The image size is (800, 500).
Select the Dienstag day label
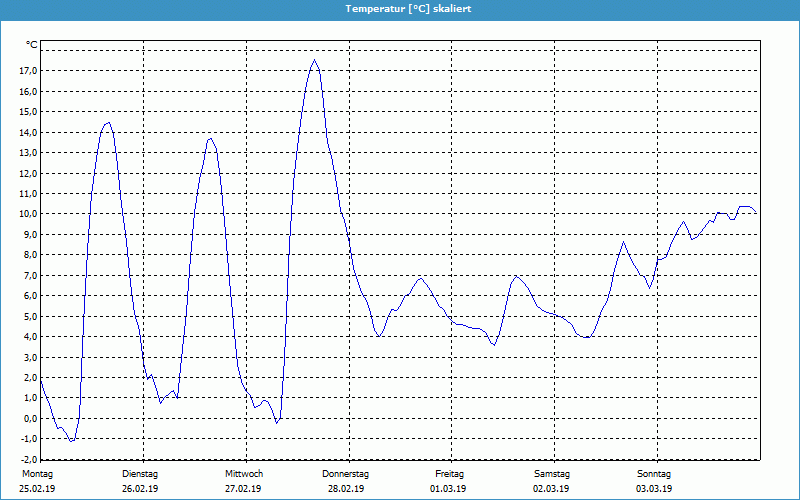pyautogui.click(x=140, y=474)
